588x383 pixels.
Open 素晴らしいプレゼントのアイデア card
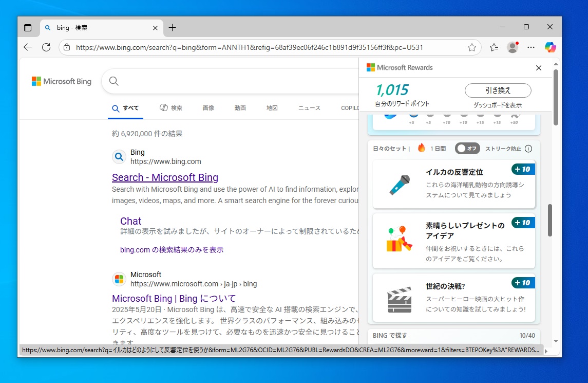coord(454,241)
